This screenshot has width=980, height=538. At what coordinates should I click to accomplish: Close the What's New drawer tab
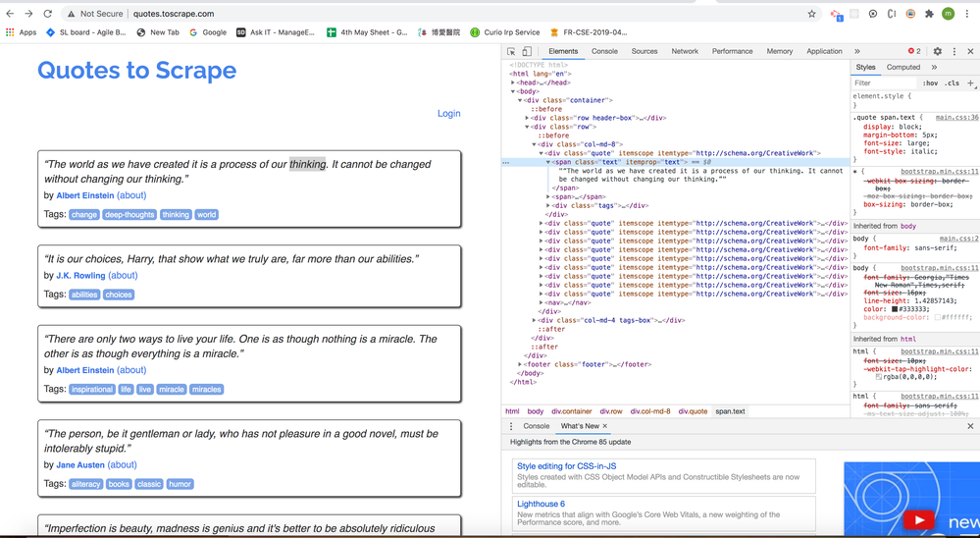tap(604, 426)
